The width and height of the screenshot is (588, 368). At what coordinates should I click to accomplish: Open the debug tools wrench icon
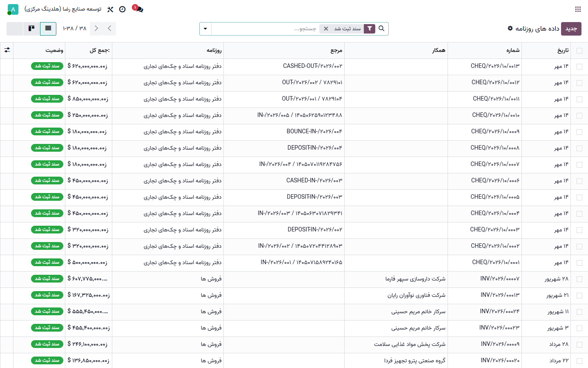[110, 9]
